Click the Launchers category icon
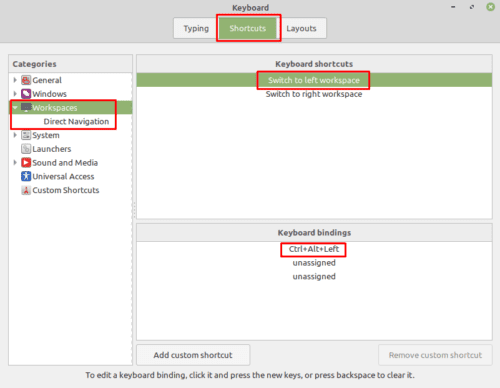500x388 pixels. [26, 149]
